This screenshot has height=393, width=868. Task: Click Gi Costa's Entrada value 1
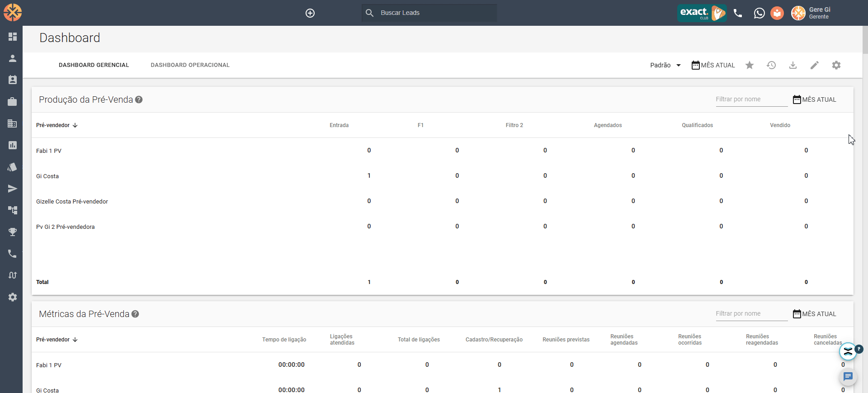[369, 175]
